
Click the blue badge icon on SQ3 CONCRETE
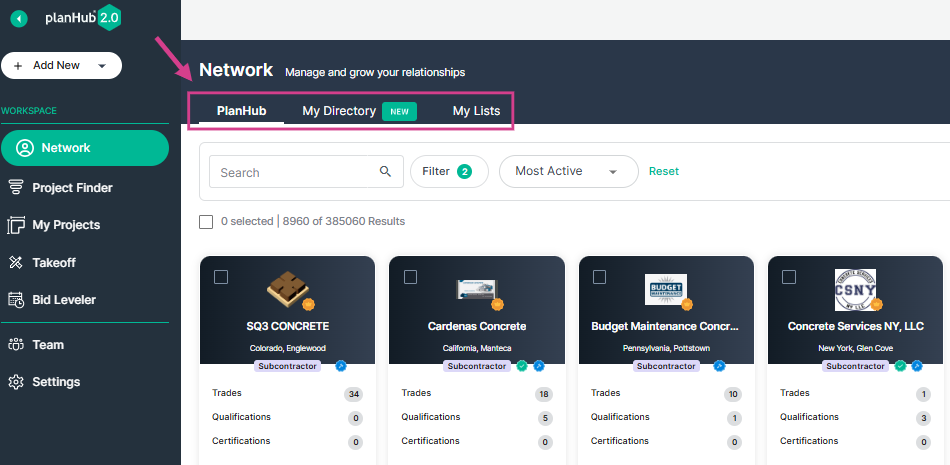(340, 366)
